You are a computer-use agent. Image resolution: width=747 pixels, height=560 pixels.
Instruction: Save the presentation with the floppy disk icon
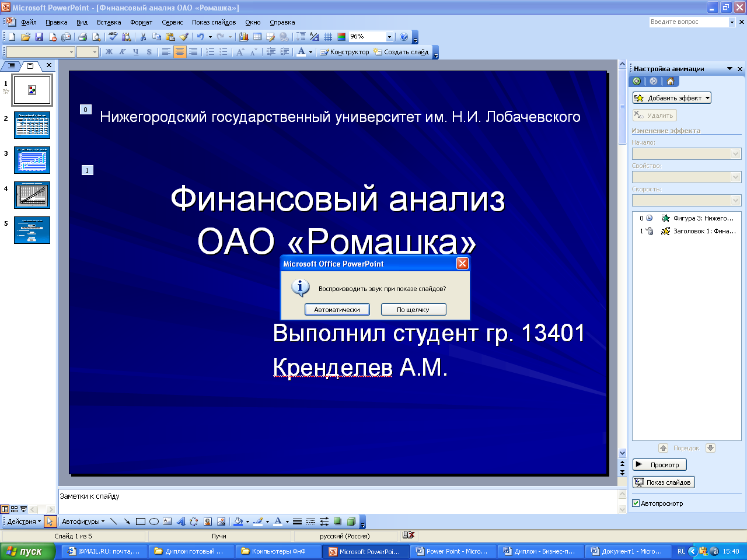[39, 37]
